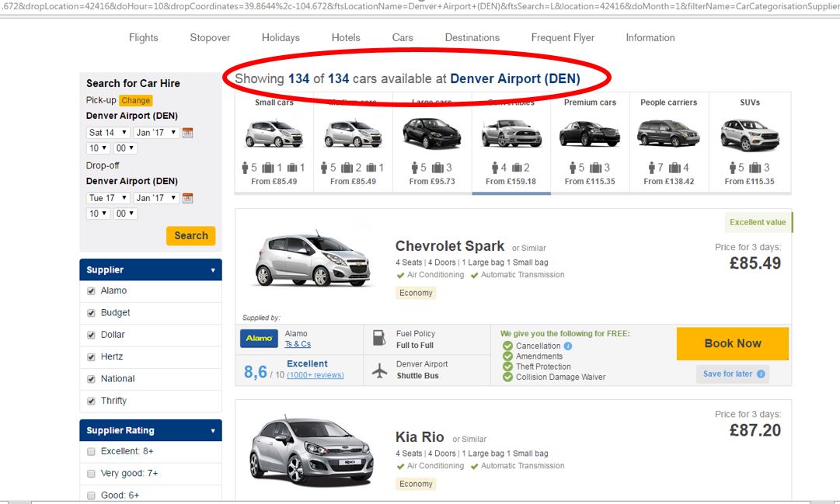This screenshot has width=840, height=504.
Task: Open the pick-up date calendar icon
Action: [x=187, y=133]
